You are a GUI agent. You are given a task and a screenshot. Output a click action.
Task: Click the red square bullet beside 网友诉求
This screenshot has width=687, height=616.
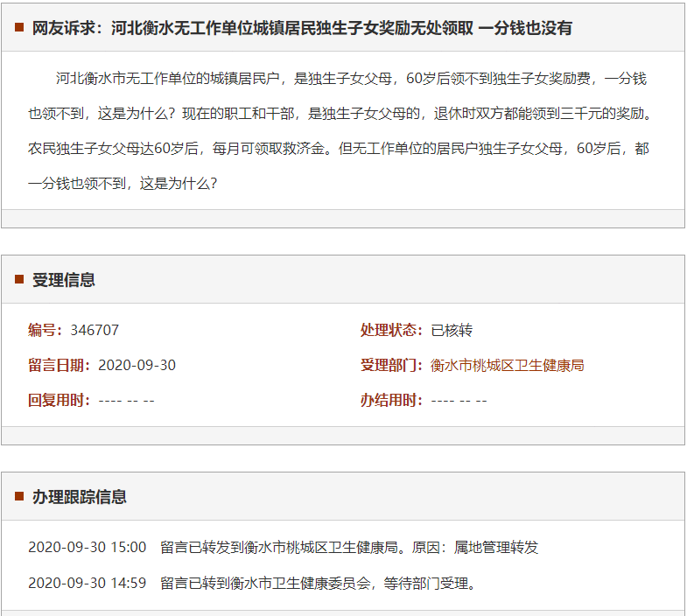pyautogui.click(x=19, y=27)
